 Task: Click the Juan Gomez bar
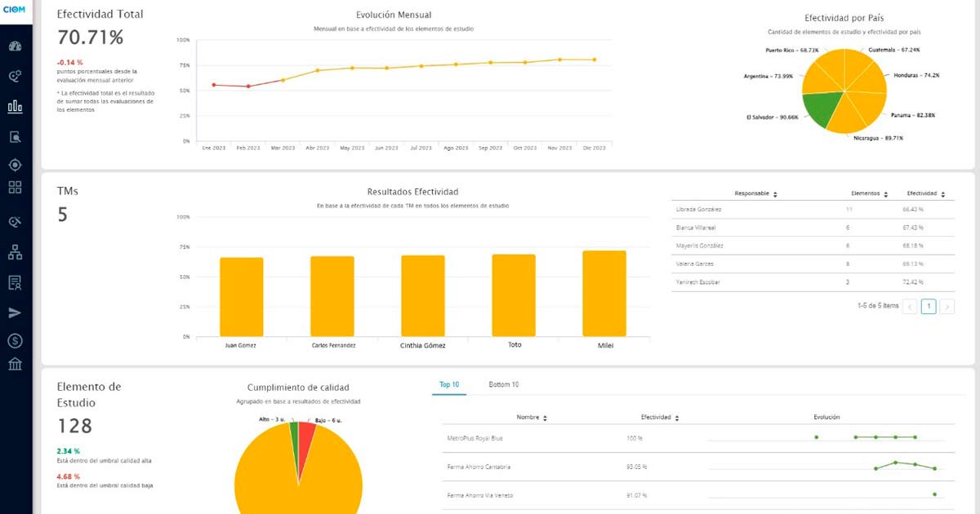click(x=242, y=297)
